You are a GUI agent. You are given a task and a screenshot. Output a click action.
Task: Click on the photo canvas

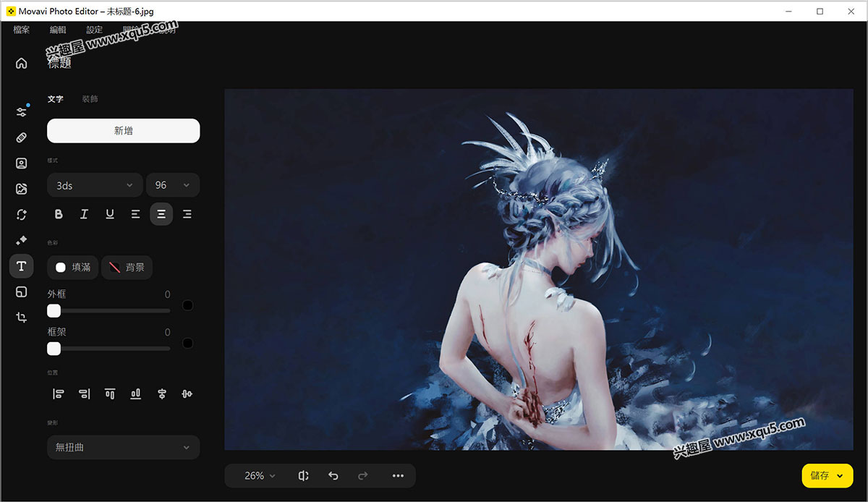[x=539, y=269]
